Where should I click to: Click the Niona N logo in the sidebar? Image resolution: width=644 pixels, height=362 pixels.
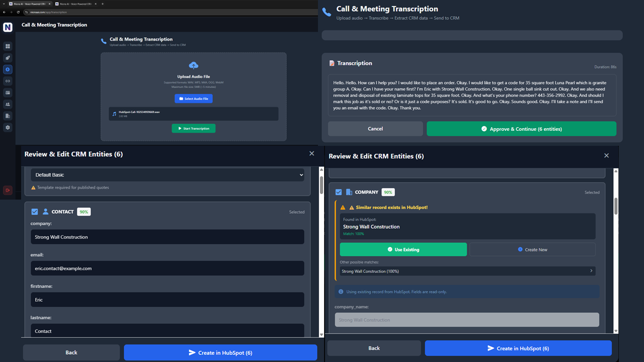click(8, 28)
